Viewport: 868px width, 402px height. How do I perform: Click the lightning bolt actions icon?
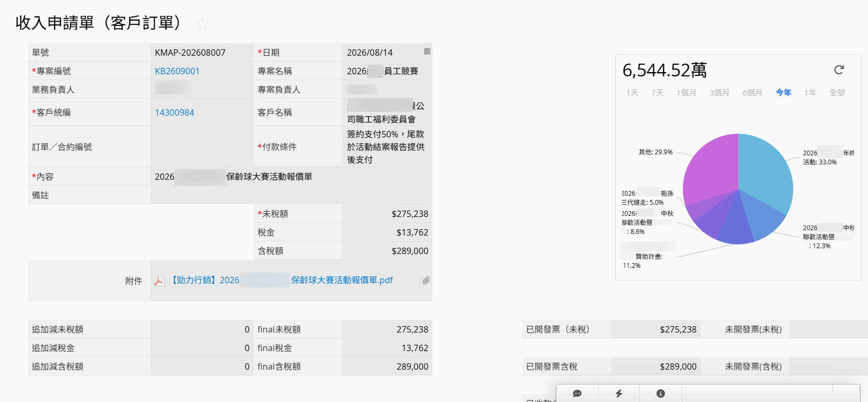[x=619, y=394]
